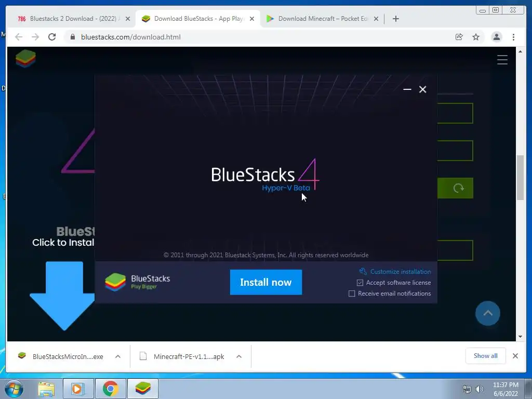Click the green refresh button on page
Viewport: 532px width, 399px height.
[455, 188]
